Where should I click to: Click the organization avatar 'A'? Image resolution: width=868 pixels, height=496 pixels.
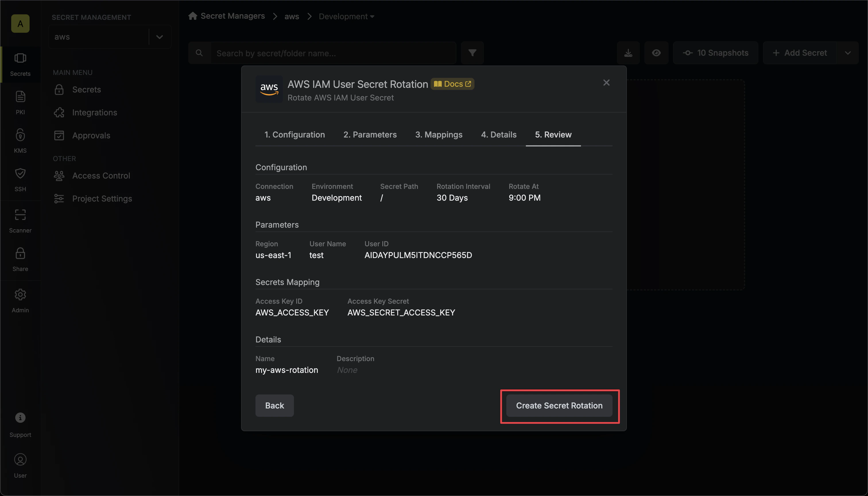click(x=20, y=24)
